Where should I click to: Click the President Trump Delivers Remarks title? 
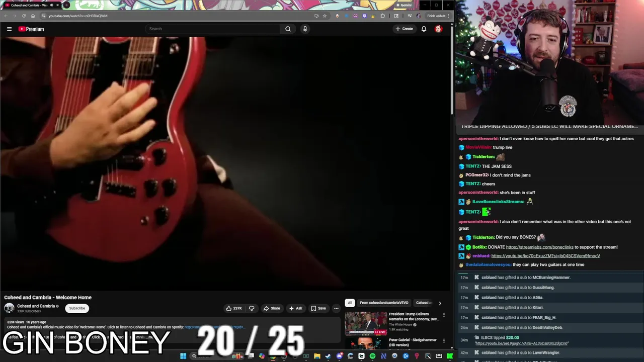pyautogui.click(x=414, y=317)
